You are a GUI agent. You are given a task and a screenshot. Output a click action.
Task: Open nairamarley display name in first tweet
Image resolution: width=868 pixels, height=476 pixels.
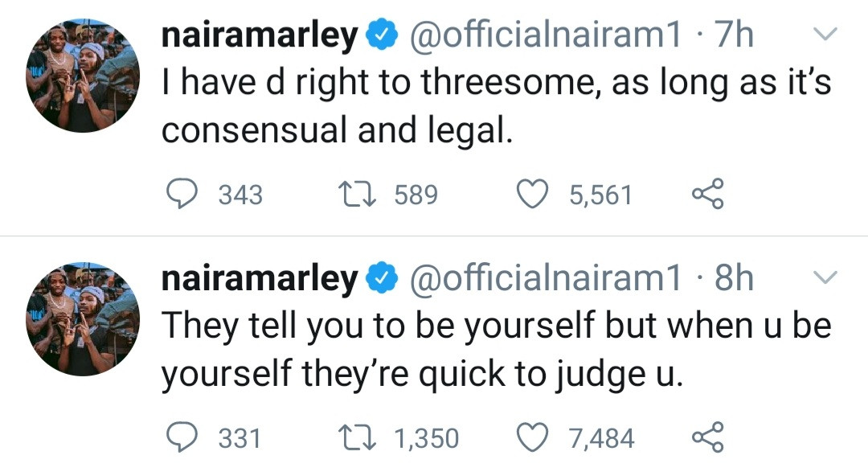[259, 35]
